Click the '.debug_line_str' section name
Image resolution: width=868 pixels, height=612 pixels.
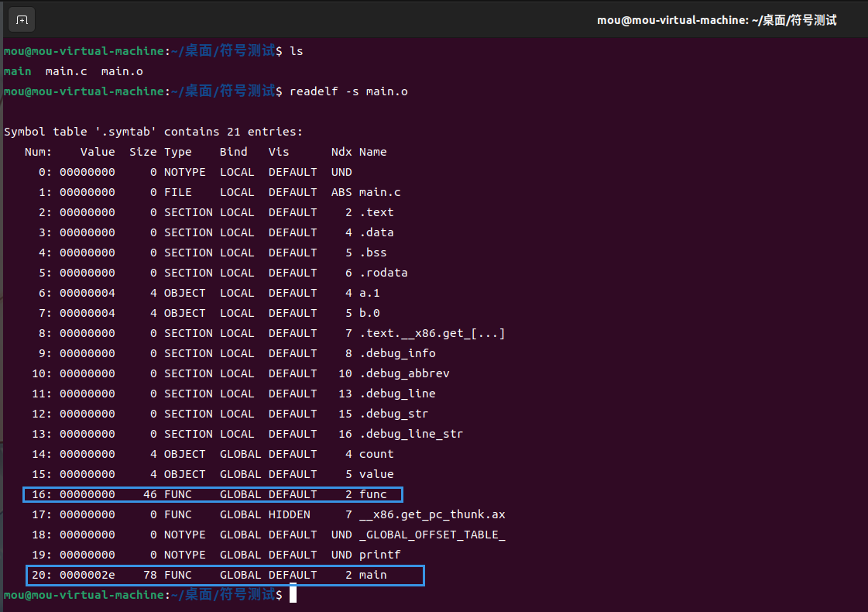[x=411, y=434]
